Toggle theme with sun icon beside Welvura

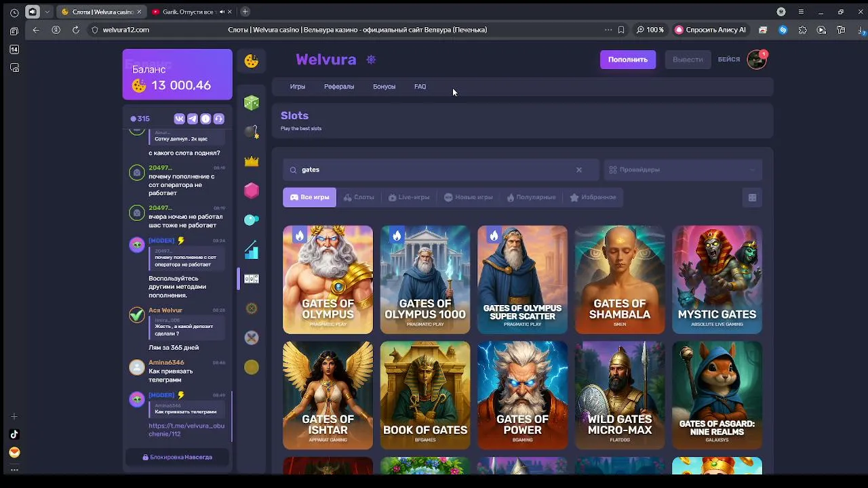371,60
